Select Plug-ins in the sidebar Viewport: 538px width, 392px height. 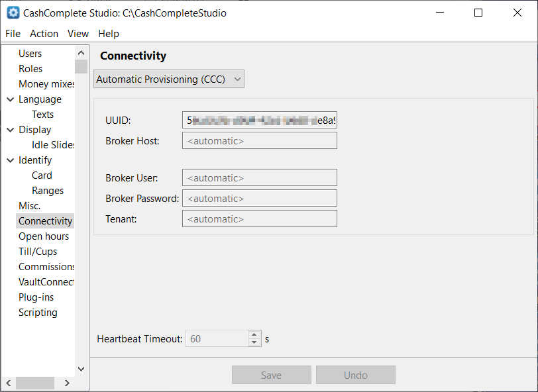click(x=36, y=297)
